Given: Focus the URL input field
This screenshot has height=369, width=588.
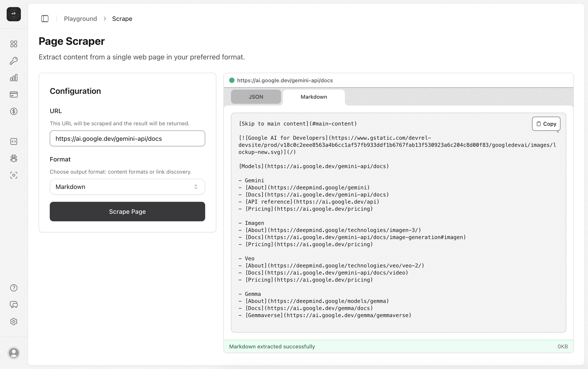Looking at the screenshot, I should coord(127,138).
